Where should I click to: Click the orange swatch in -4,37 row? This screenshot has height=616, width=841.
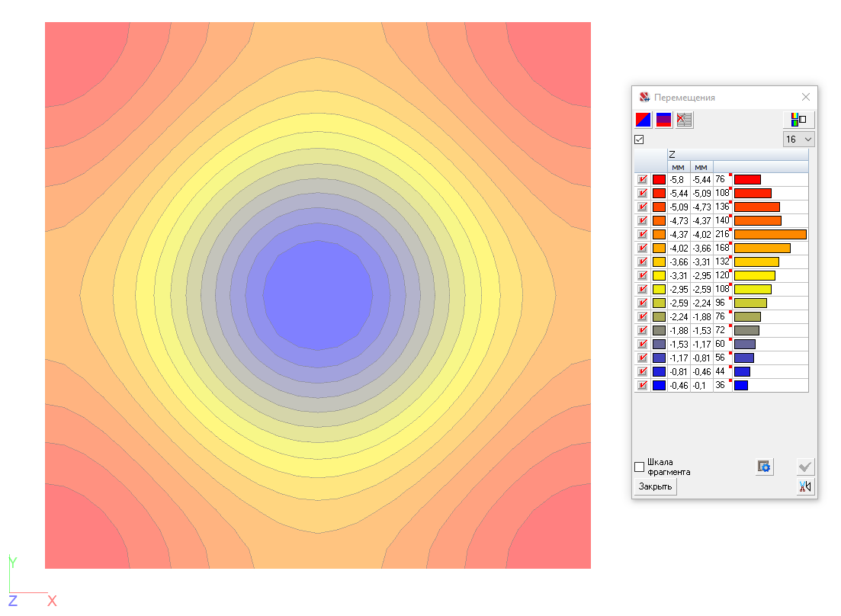coord(659,234)
